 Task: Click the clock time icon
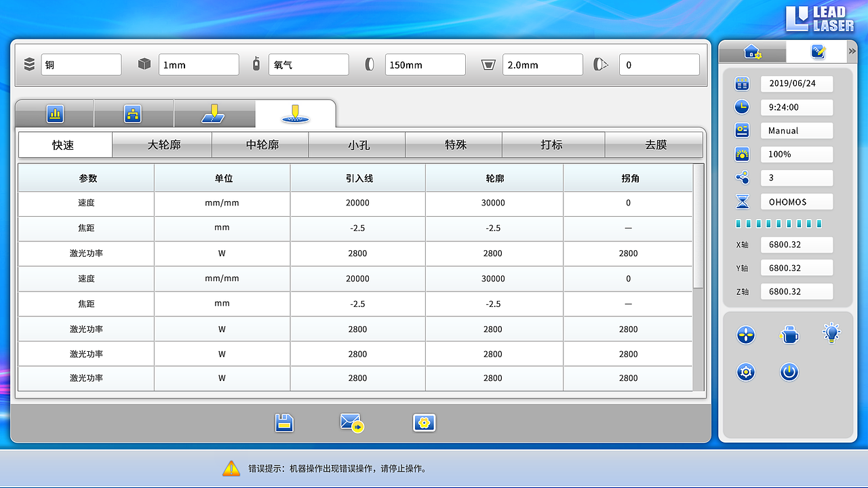tap(743, 107)
